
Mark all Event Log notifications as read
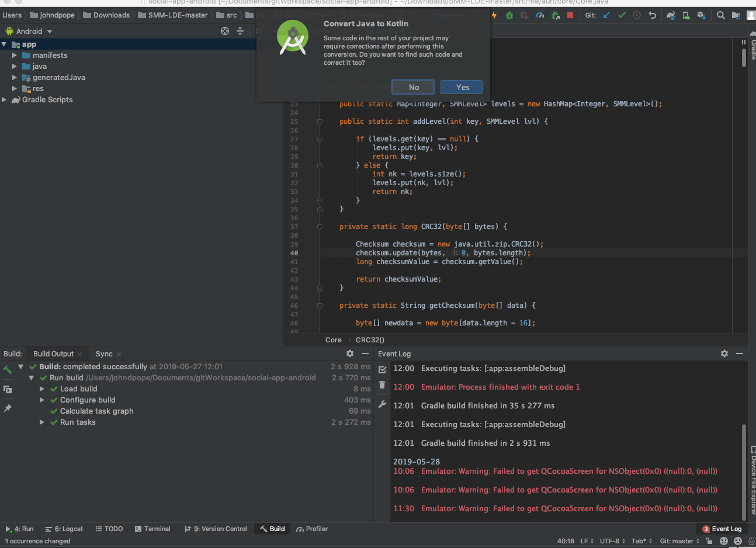coord(382,369)
